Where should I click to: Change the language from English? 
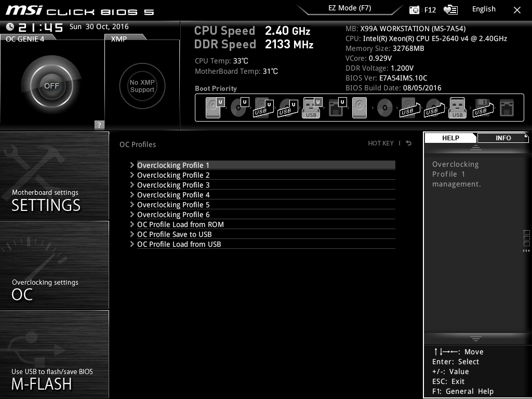click(x=484, y=9)
